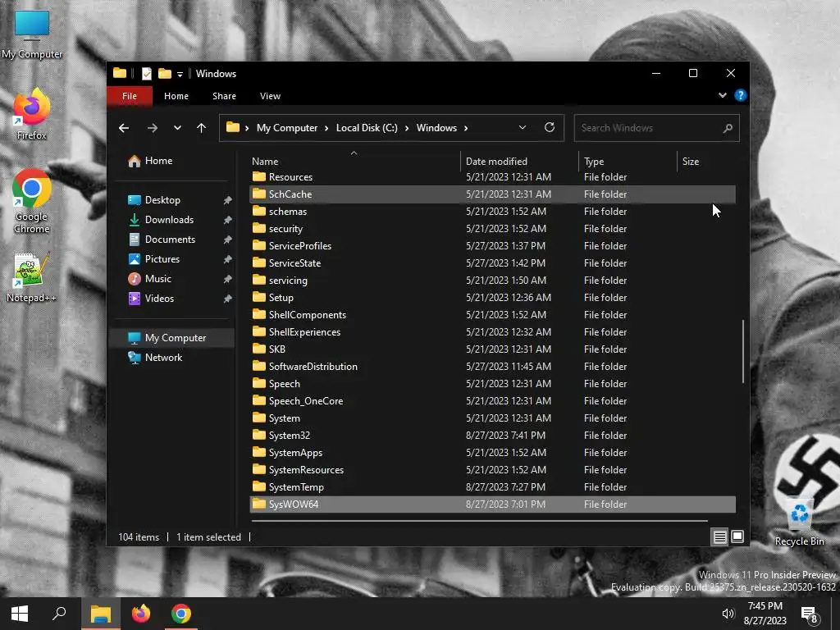Unpin Desktop using its pin icon
This screenshot has width=840, height=630.
tap(227, 200)
